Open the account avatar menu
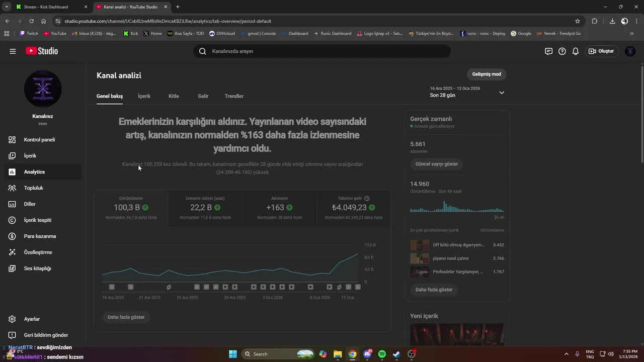 [630, 51]
